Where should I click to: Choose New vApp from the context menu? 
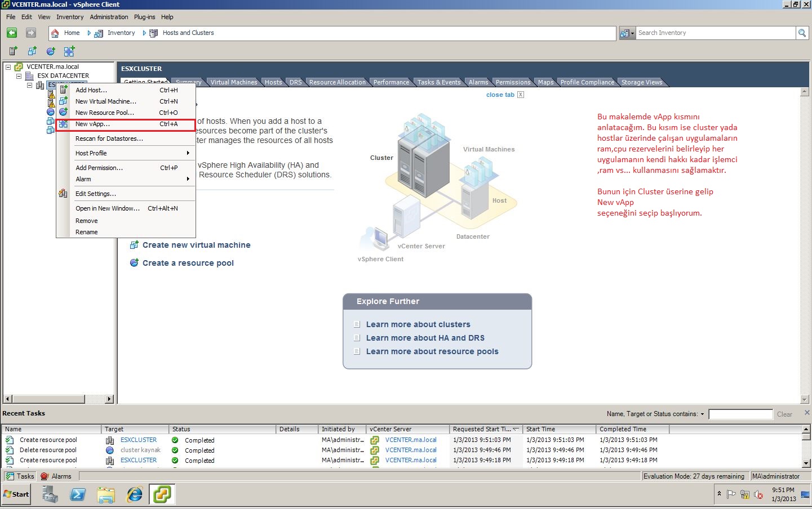pyautogui.click(x=126, y=124)
